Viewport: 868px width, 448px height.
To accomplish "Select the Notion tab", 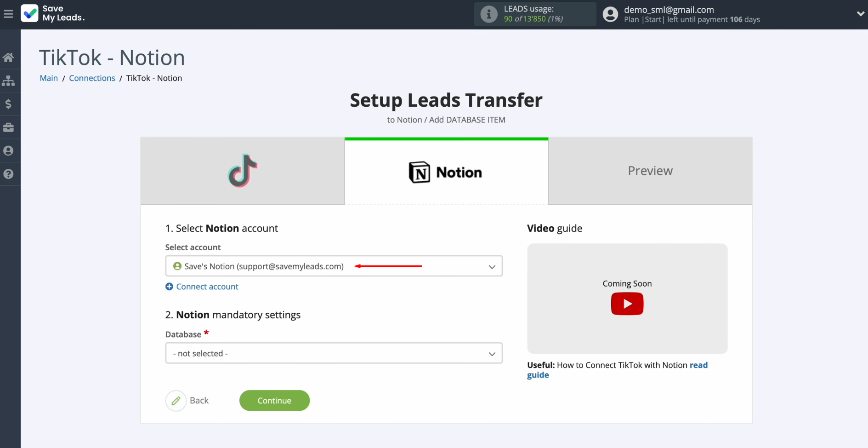I will (x=446, y=171).
